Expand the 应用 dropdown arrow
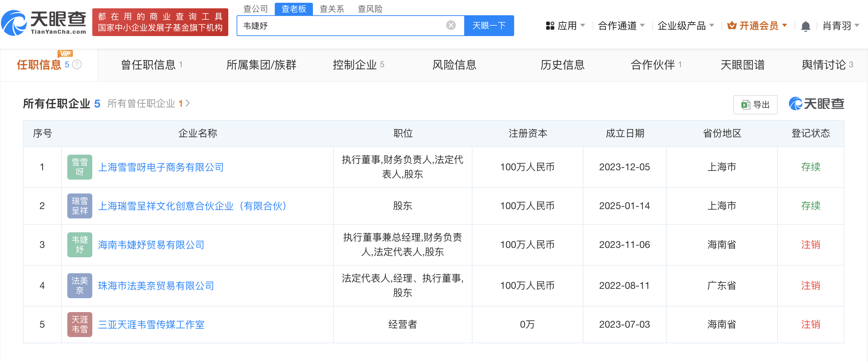This screenshot has height=362, width=868. [x=582, y=26]
